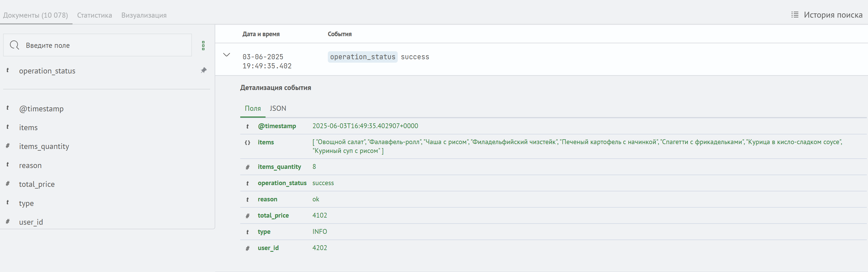Open the Статистика tab
The height and width of the screenshot is (272, 868).
pyautogui.click(x=94, y=15)
